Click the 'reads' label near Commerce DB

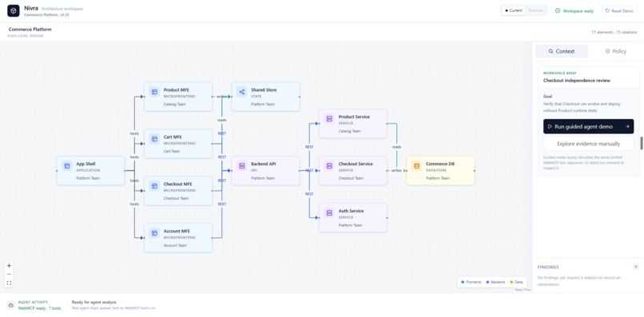coord(396,147)
